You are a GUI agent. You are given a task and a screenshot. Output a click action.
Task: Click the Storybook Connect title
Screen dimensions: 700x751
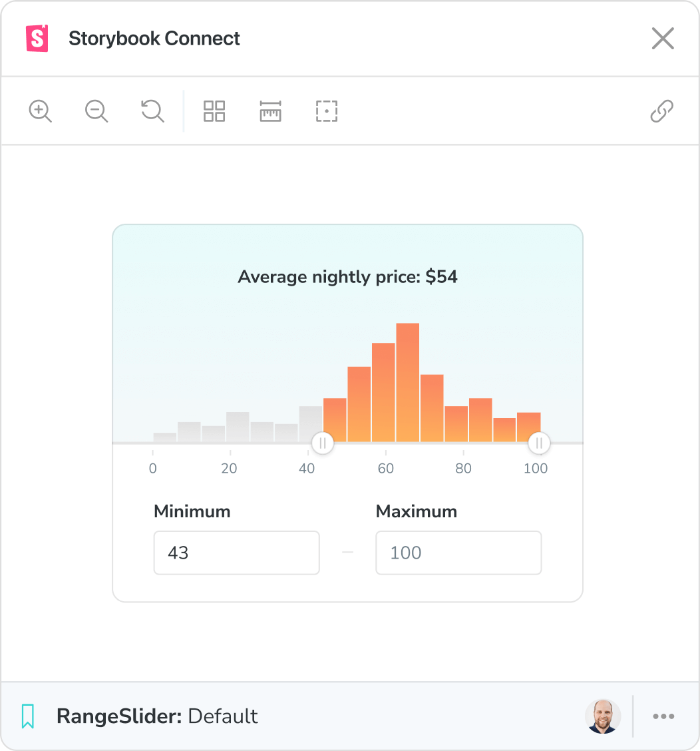[x=154, y=38]
